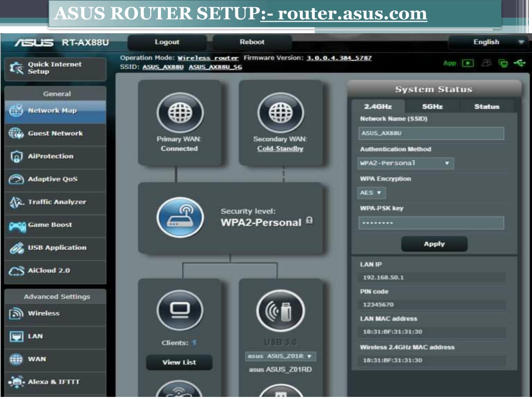Click the Secondary WAN globe icon
Viewport: 532px width, 399px height.
coord(281,113)
